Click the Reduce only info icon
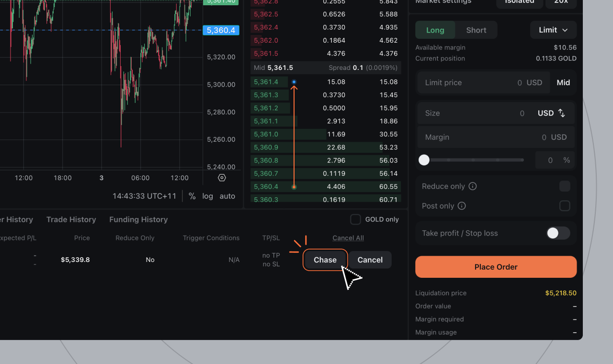Image resolution: width=613 pixels, height=364 pixels. point(473,186)
